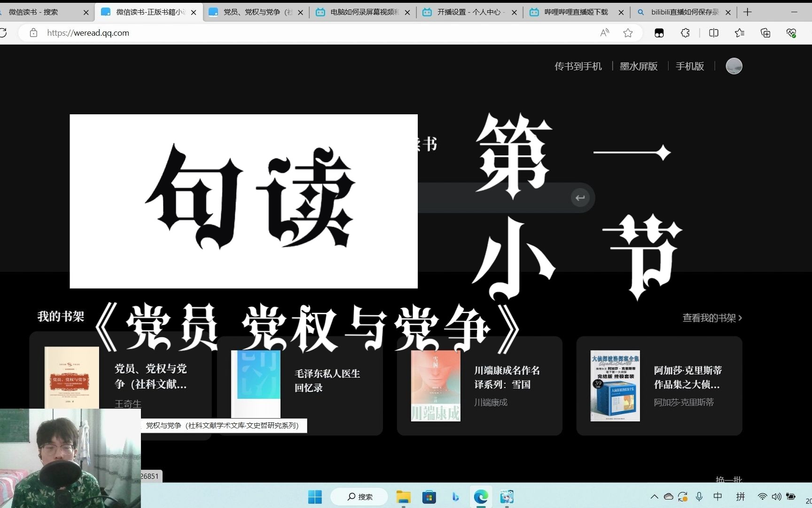812x508 pixels.
Task: Open the book title 党员、党权与党争（社科文献…
Action: pos(151,376)
